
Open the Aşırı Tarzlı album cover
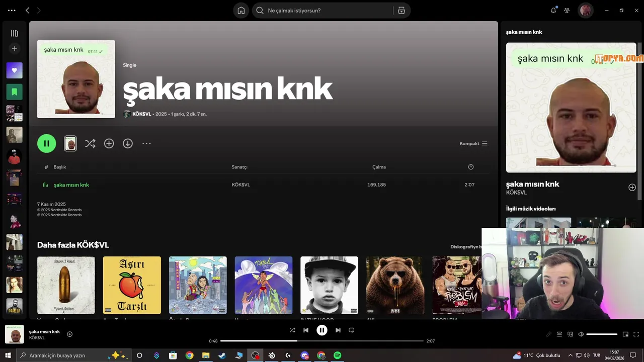coord(132,285)
